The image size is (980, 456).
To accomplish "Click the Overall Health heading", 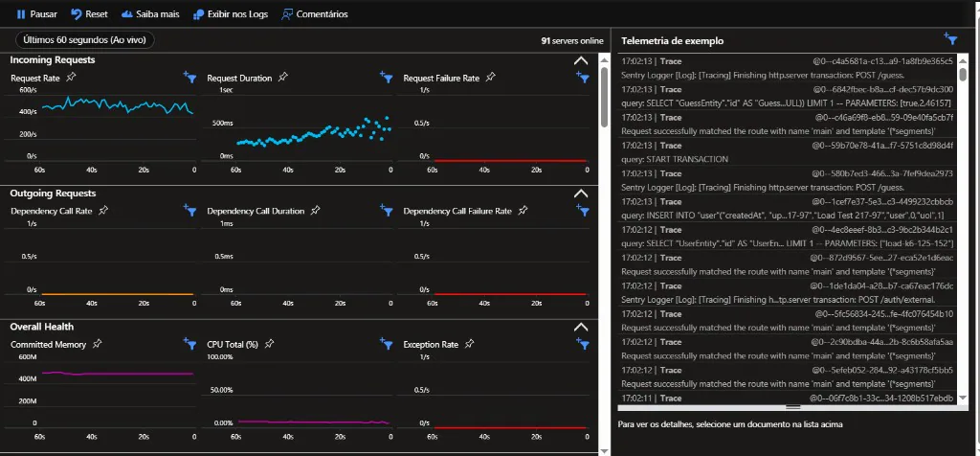I will pos(42,327).
